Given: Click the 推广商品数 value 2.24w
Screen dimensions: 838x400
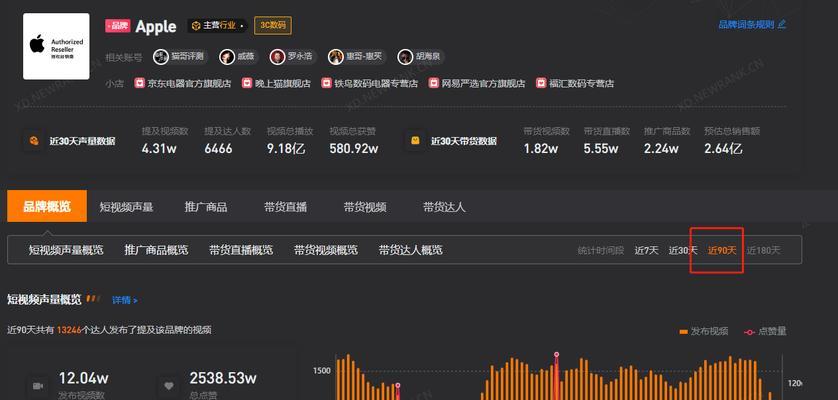Looking at the screenshot, I should tap(662, 149).
